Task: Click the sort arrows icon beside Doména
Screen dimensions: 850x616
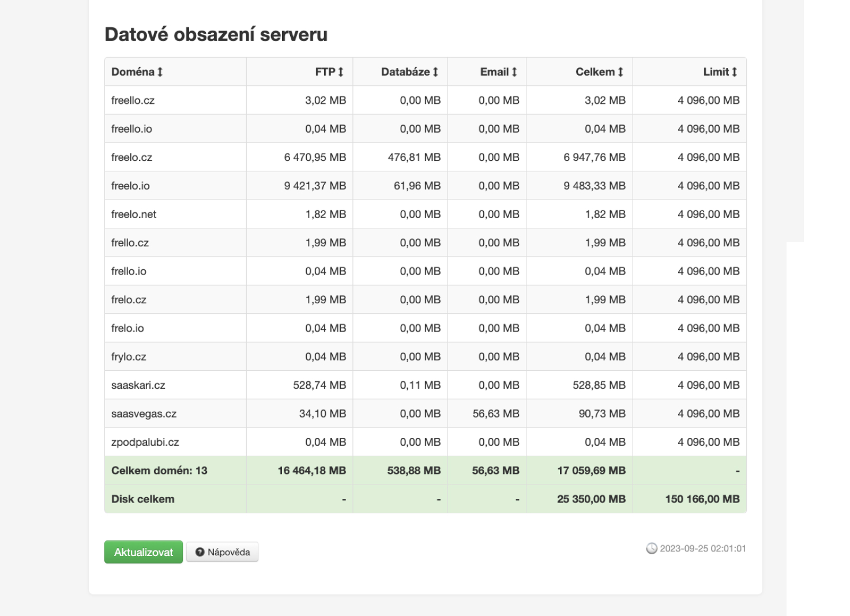Action: [x=160, y=72]
